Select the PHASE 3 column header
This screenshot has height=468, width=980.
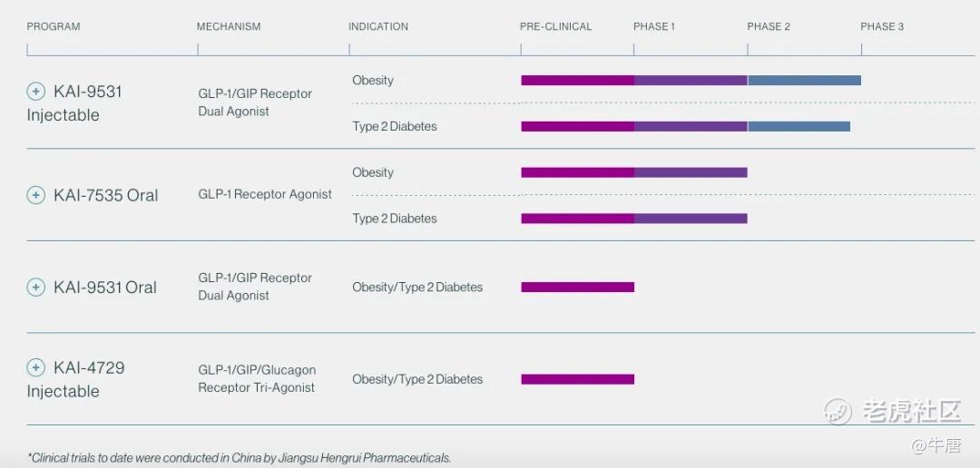(882, 26)
